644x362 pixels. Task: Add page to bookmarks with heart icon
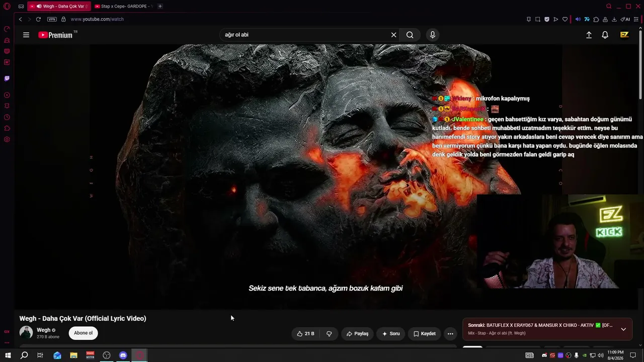click(x=565, y=19)
